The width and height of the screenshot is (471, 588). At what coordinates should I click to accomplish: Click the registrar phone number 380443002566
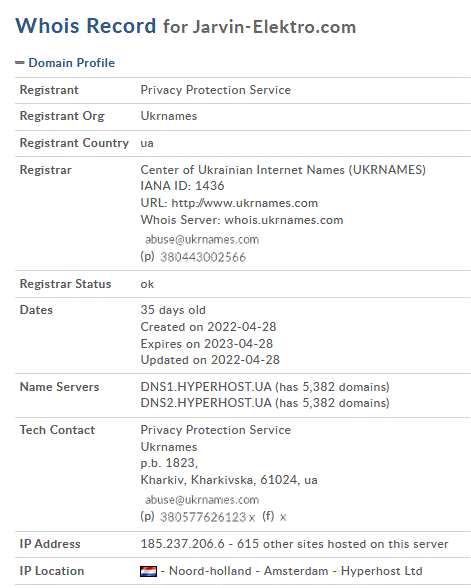tap(203, 257)
